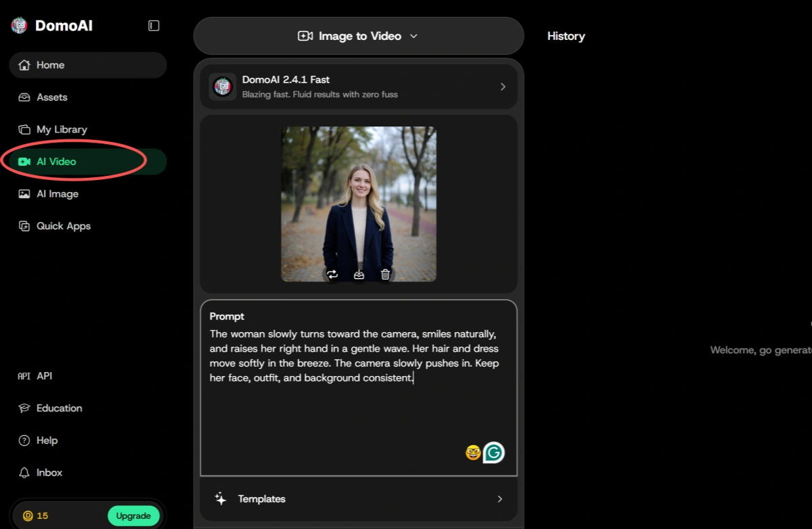Open the API page
The width and height of the screenshot is (812, 529).
pos(88,376)
